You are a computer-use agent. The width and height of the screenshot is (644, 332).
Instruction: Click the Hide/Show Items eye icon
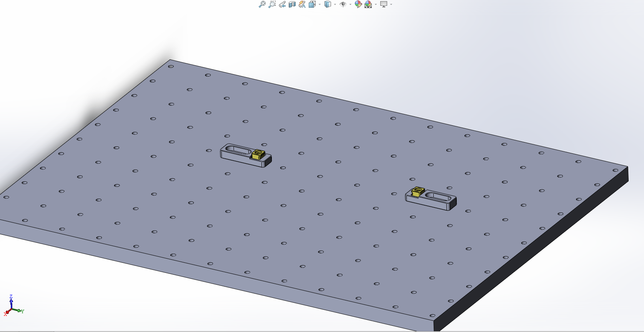[343, 4]
